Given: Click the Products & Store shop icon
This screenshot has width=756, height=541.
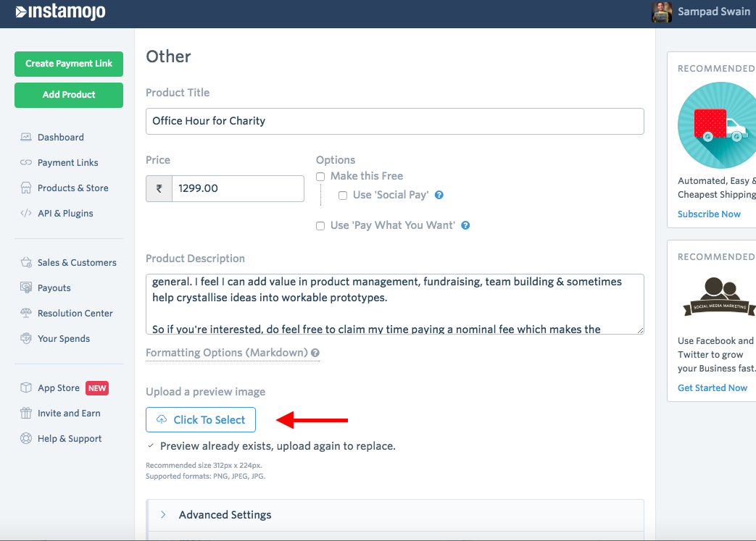Looking at the screenshot, I should click(x=26, y=188).
